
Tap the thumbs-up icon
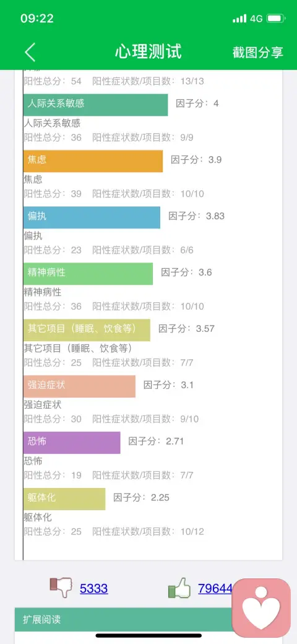[x=179, y=588]
